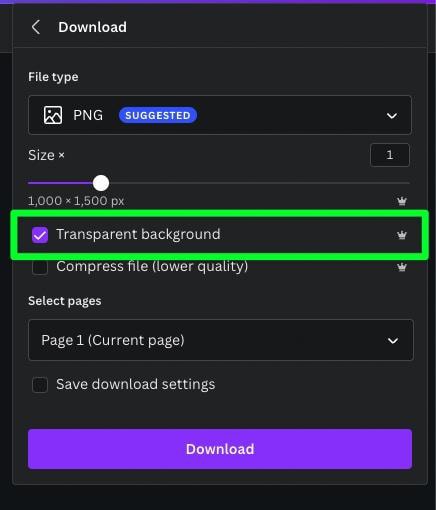Click the back arrow next to Download
The width and height of the screenshot is (436, 510).
(x=36, y=27)
